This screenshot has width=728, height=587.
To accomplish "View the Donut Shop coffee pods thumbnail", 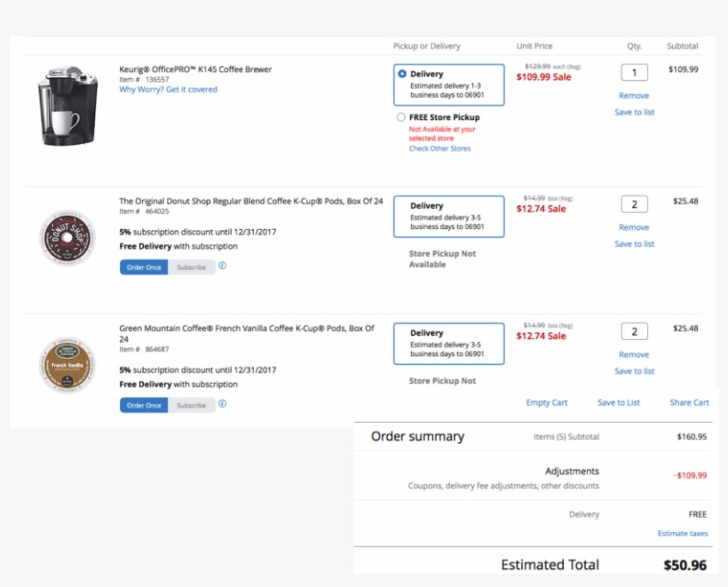I will point(65,238).
